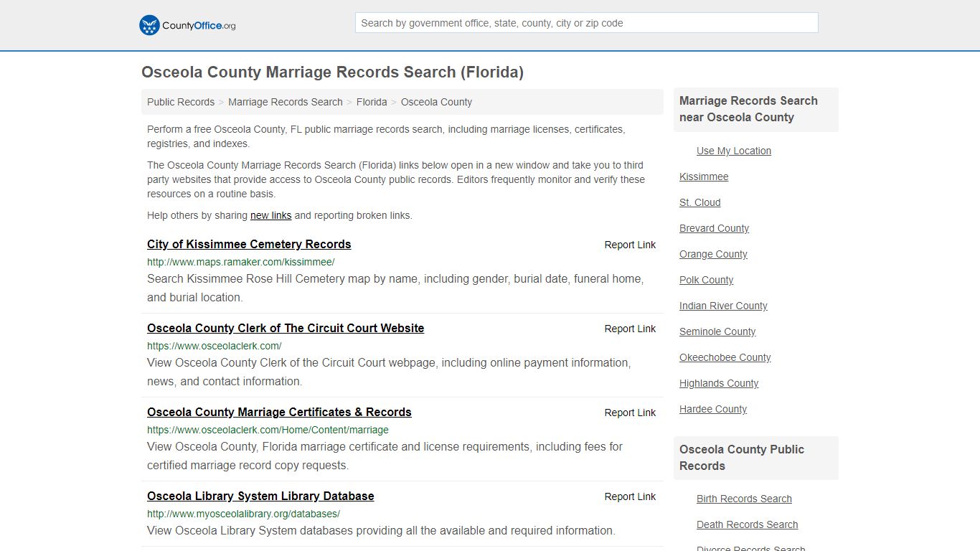This screenshot has width=980, height=551.
Task: Go to Okeechobee County link
Action: 725,357
